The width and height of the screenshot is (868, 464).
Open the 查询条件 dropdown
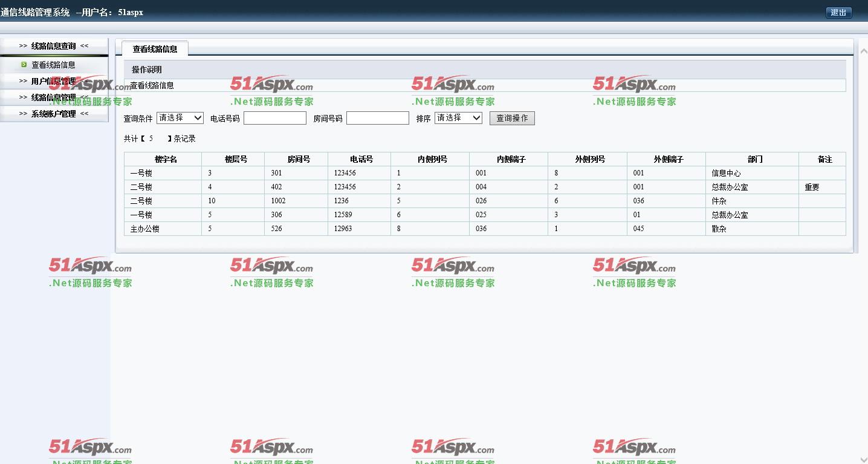pos(180,118)
